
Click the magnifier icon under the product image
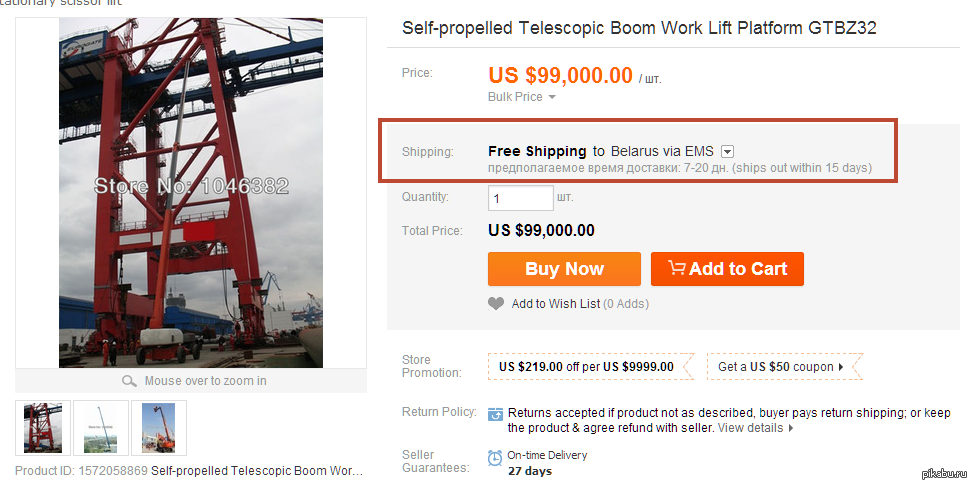pos(129,381)
